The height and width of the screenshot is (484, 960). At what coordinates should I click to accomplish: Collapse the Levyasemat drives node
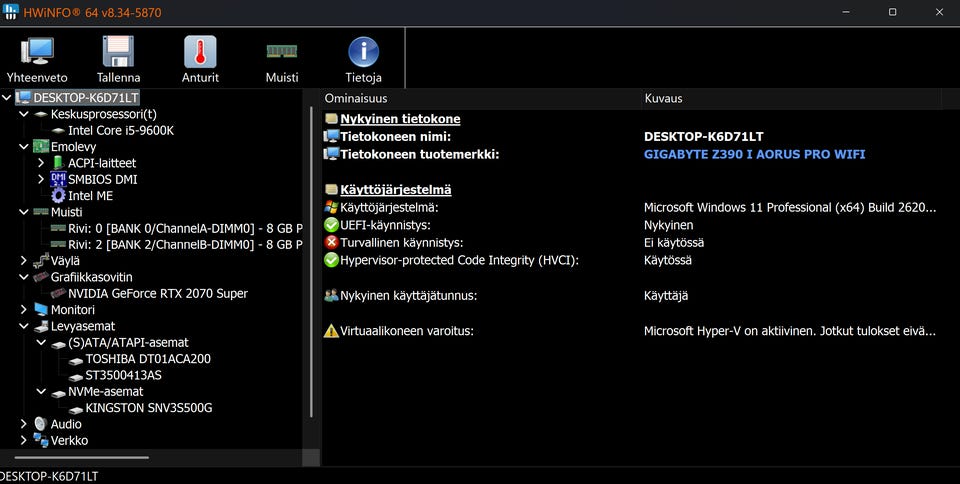pos(23,326)
